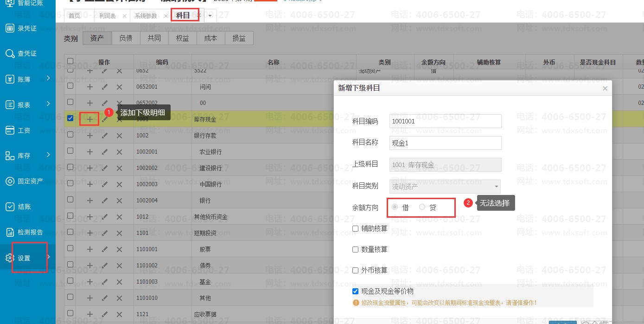Open the 科目类别 dropdown
The width and height of the screenshot is (644, 324).
pos(445,187)
